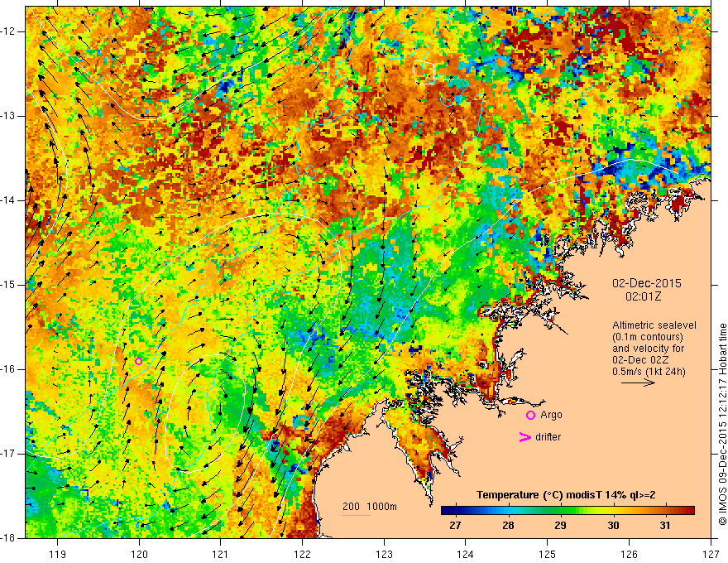Click the latitude axis label -16
This screenshot has width=728, height=563.
coord(8,369)
